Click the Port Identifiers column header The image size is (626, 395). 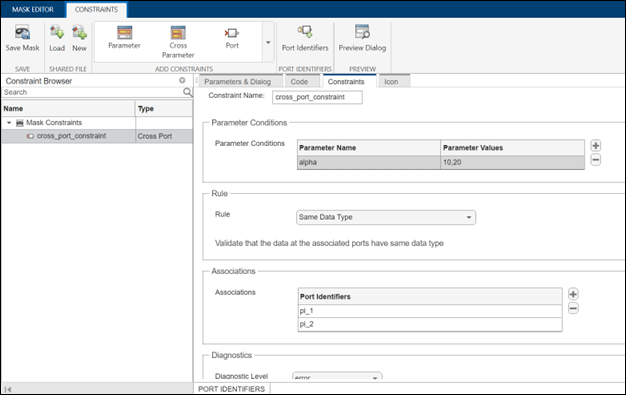pos(430,297)
